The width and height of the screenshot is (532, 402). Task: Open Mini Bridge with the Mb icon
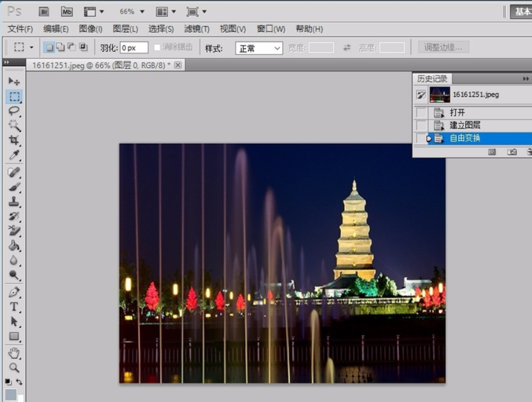(x=67, y=12)
